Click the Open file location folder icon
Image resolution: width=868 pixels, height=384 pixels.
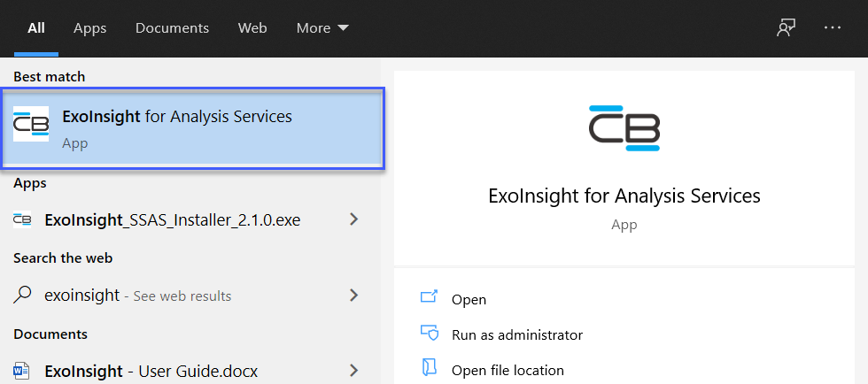(x=430, y=370)
